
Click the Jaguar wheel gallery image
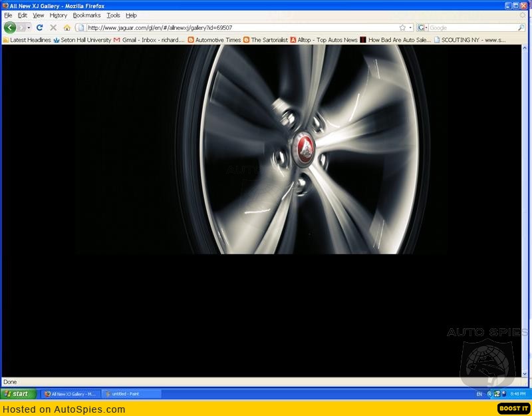261,149
